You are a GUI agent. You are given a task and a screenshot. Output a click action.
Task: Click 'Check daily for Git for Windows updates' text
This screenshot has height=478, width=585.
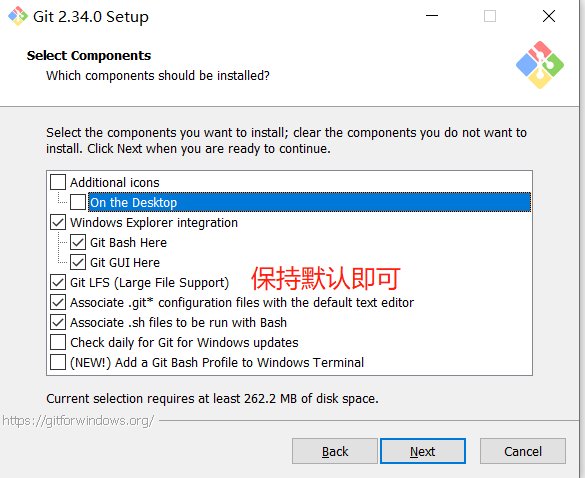[x=184, y=343]
